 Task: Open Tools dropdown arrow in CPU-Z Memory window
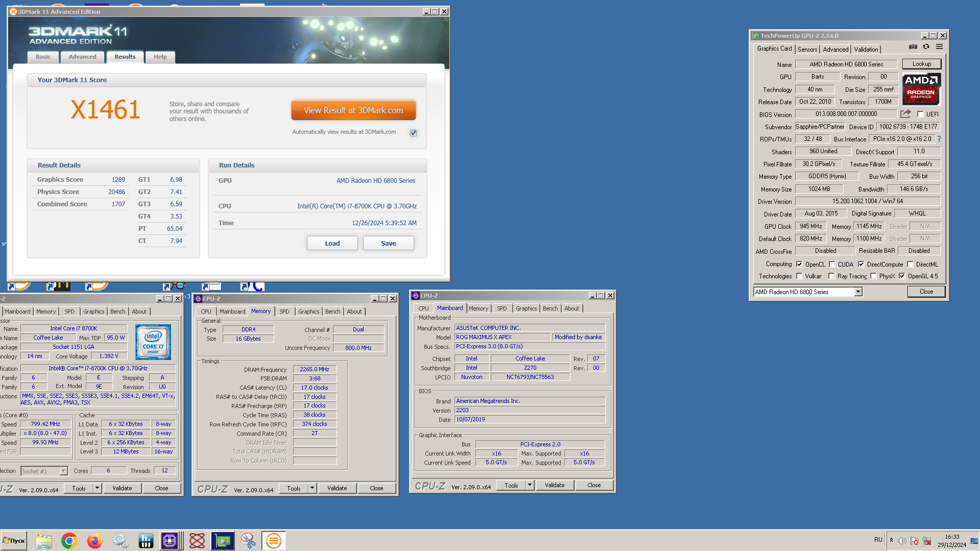coord(312,488)
